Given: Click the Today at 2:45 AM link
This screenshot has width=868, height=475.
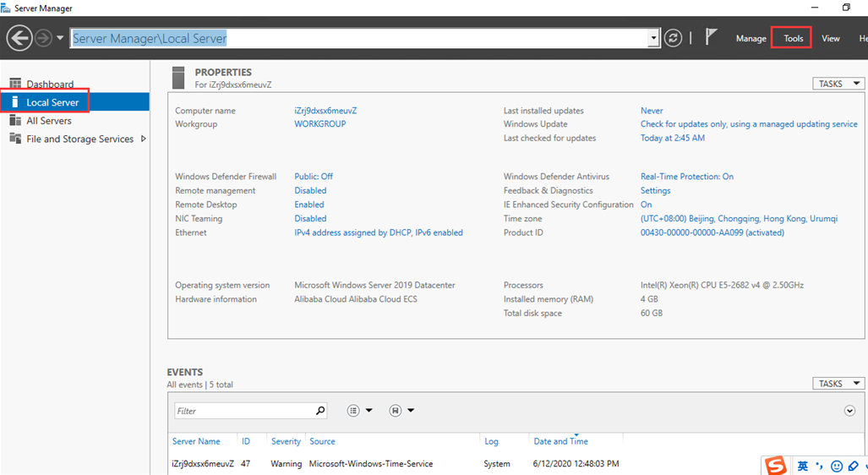Looking at the screenshot, I should [x=673, y=138].
